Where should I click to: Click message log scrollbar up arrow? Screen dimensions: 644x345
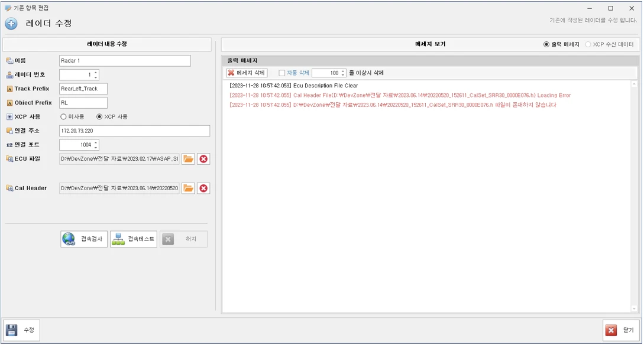[x=634, y=84]
